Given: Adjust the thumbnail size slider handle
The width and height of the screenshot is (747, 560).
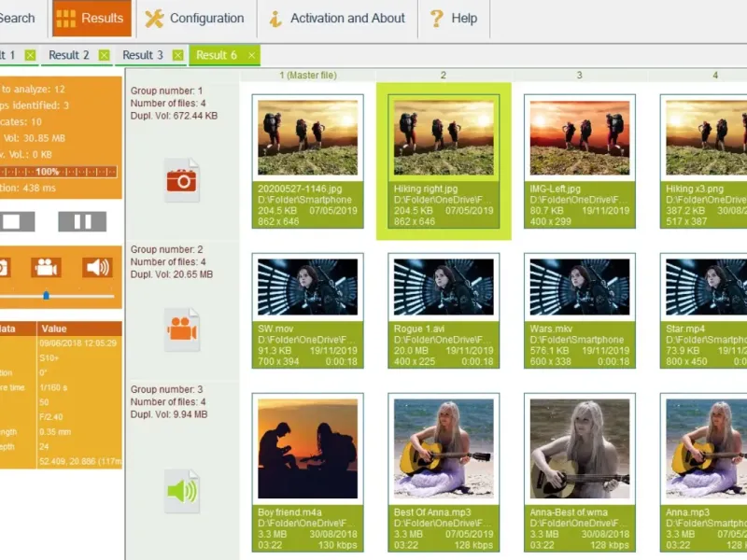Looking at the screenshot, I should [x=46, y=296].
